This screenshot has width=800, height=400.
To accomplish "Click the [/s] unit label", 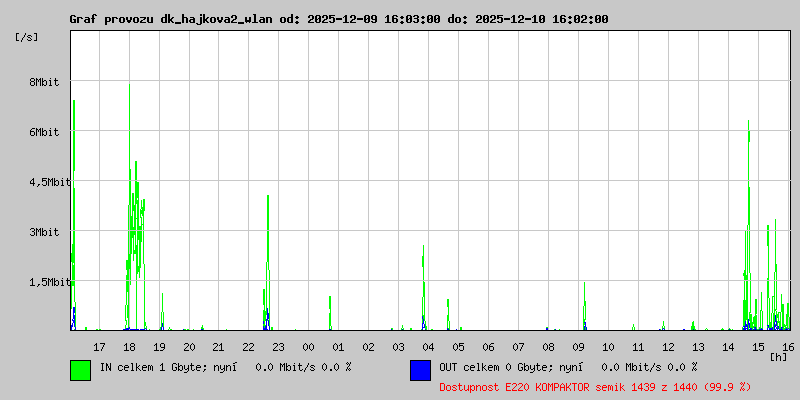I will tap(27, 37).
